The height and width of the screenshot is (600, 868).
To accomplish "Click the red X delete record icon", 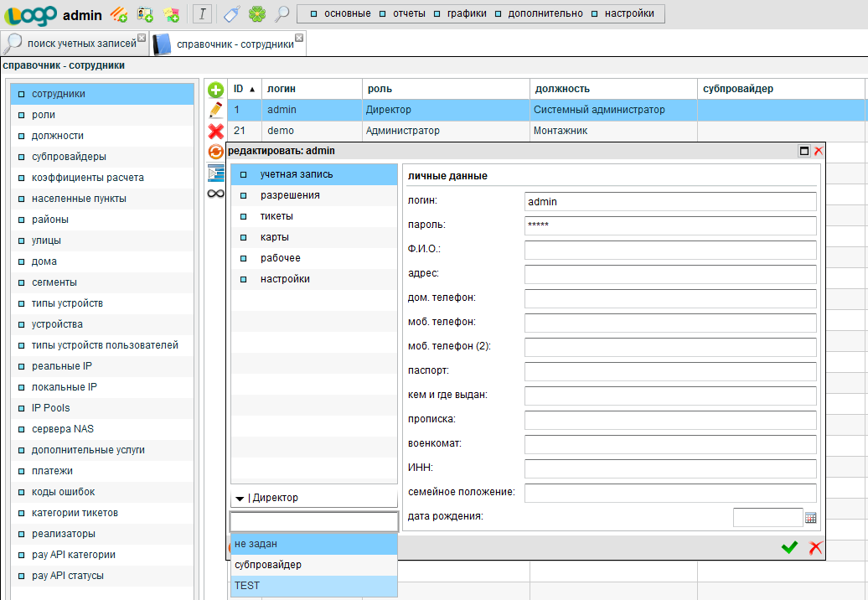I will 215,131.
